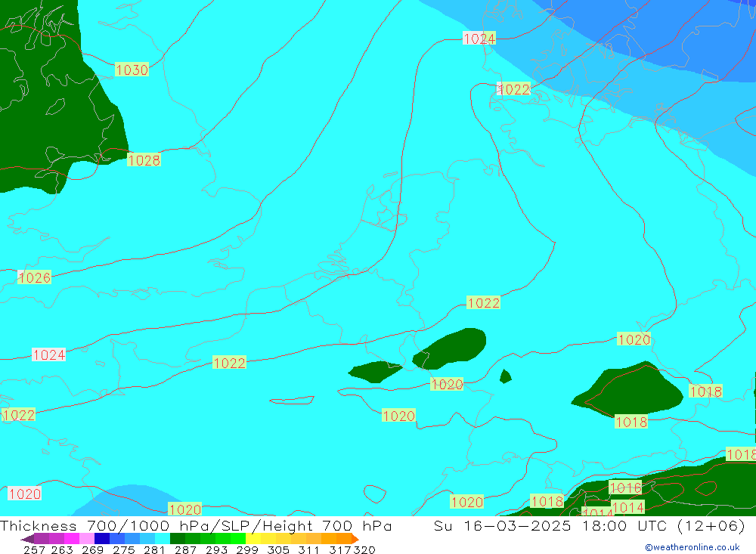Click the Thickness 700/1000 hPa/SLP/Height title
The height and width of the screenshot is (554, 756).
[x=196, y=525]
